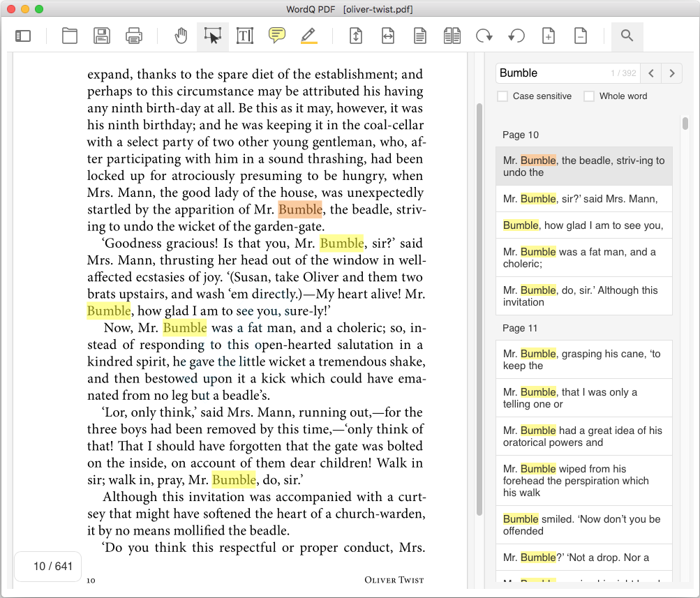Image resolution: width=700 pixels, height=598 pixels.
Task: Toggle the search magnifier icon
Action: [x=627, y=36]
